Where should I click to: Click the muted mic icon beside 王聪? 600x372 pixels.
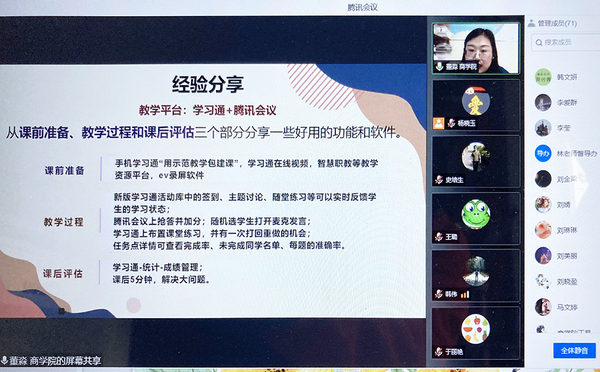click(x=439, y=237)
